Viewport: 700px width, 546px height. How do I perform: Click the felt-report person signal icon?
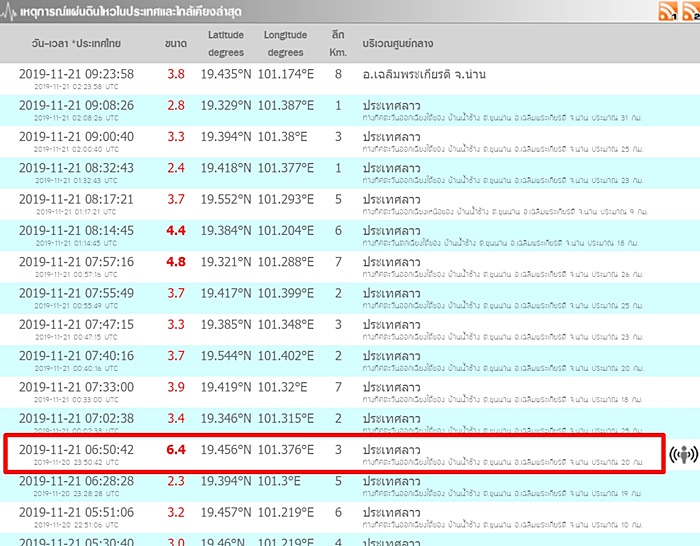point(682,454)
